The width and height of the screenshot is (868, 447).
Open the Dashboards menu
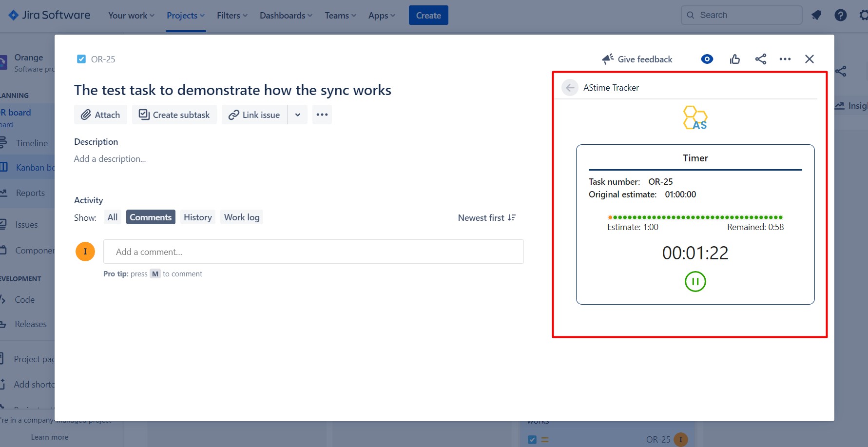coord(286,16)
